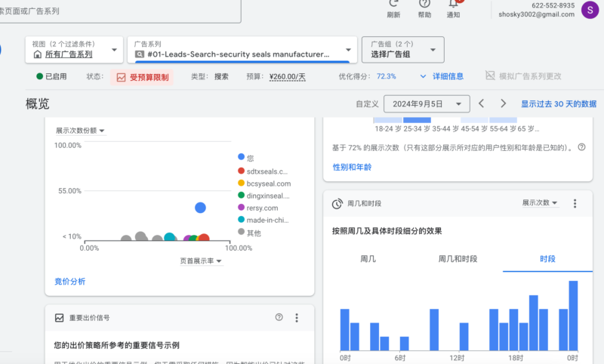Viewport: 604px width, 364px height.
Task: Switch to the 周几 tab
Action: coord(368,259)
